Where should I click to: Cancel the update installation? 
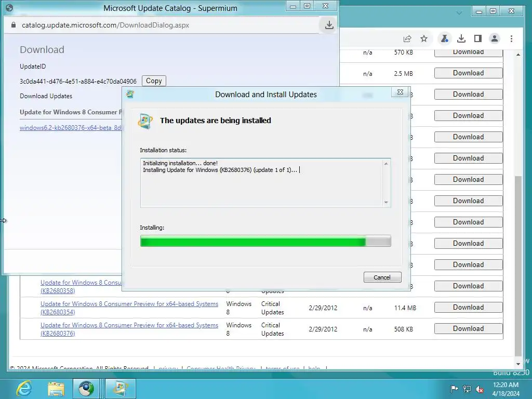382,277
